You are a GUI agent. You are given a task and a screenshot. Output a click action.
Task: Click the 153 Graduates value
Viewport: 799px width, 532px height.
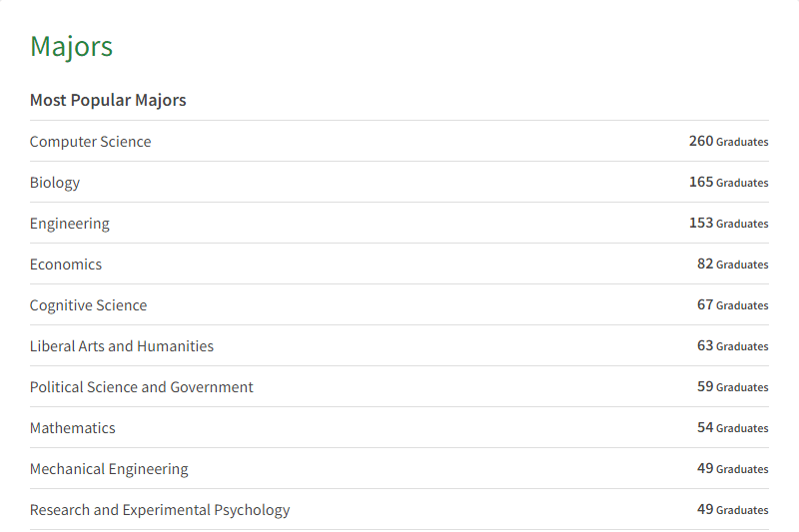click(728, 224)
